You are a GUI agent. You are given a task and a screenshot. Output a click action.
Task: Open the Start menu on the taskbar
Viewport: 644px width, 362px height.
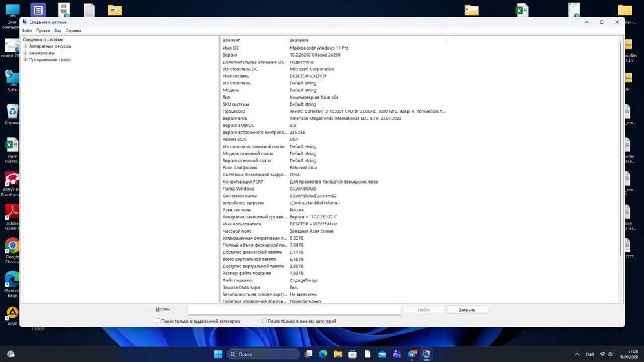click(218, 354)
